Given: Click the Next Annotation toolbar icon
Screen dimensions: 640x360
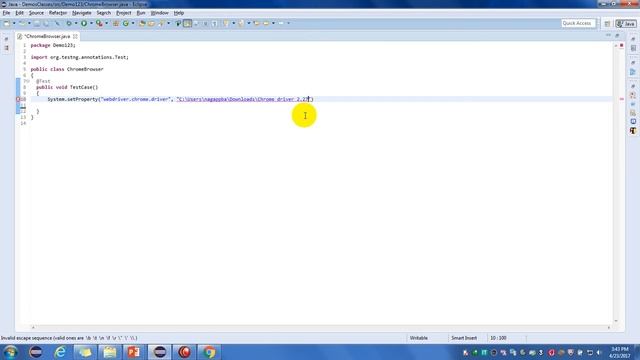Looking at the screenshot, I should point(226,23).
